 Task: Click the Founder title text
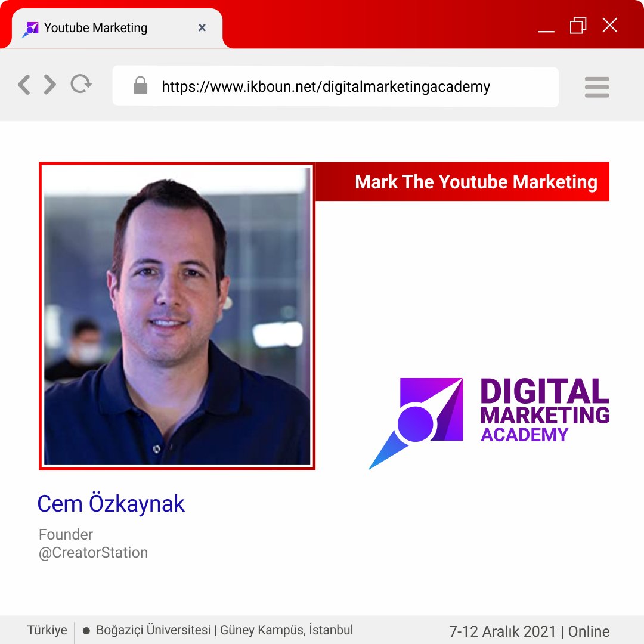click(66, 534)
